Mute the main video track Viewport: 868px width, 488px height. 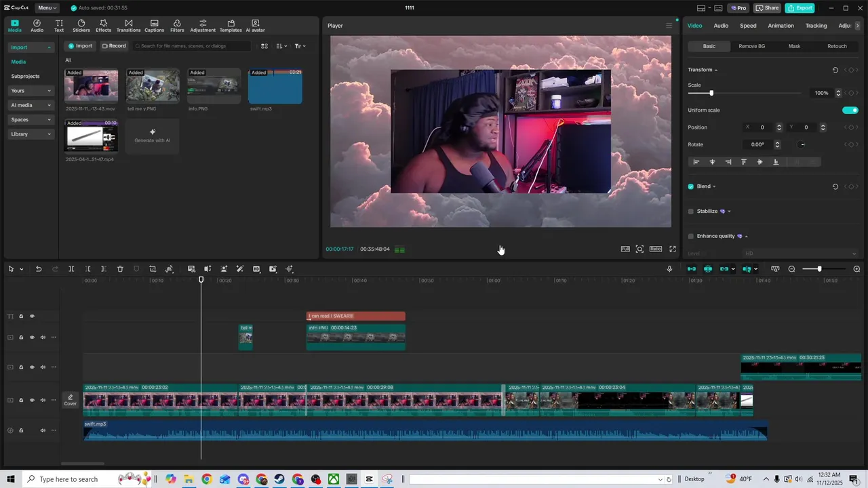43,400
